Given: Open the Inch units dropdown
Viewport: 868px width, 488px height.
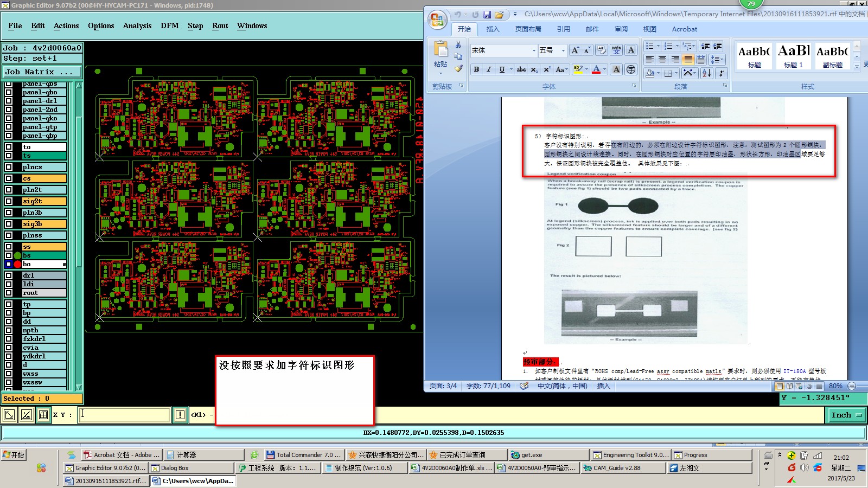Looking at the screenshot, I should (x=846, y=415).
